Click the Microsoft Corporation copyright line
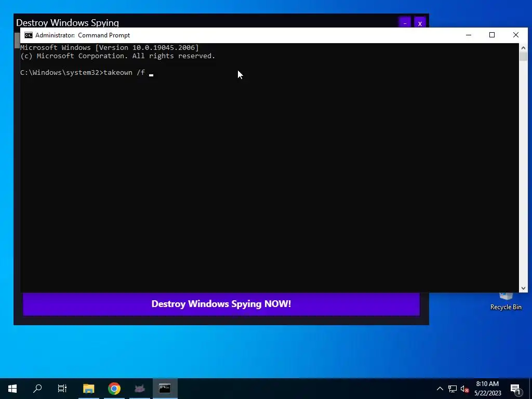532x399 pixels. click(x=118, y=56)
